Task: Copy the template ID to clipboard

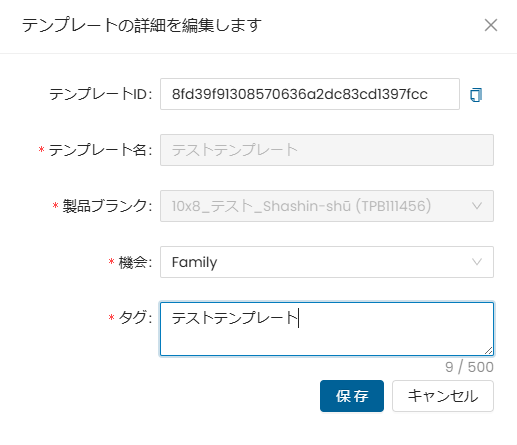Action: 476,95
